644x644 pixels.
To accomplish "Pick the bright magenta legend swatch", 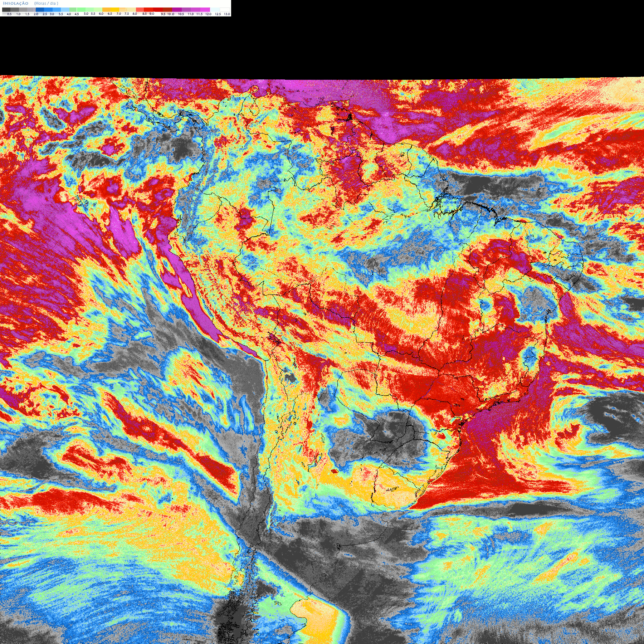I will 205,10.
